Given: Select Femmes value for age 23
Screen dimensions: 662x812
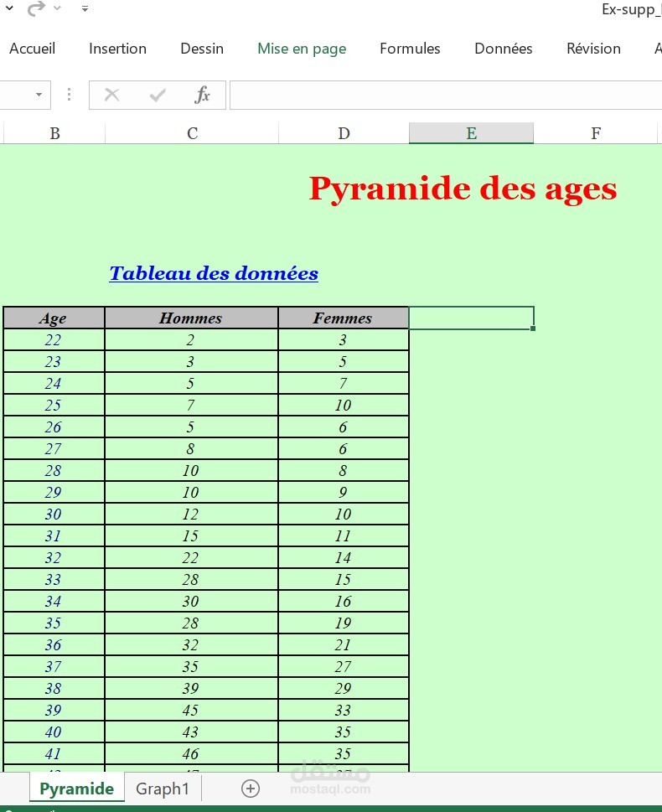Looking at the screenshot, I should [x=344, y=361].
